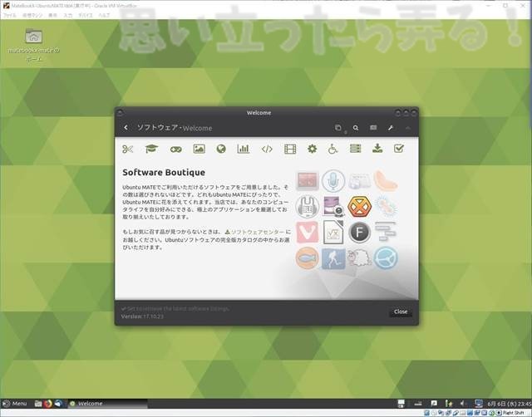532x417 pixels.
Task: Open the Servers category (stacked servers icon)
Action: click(x=355, y=149)
